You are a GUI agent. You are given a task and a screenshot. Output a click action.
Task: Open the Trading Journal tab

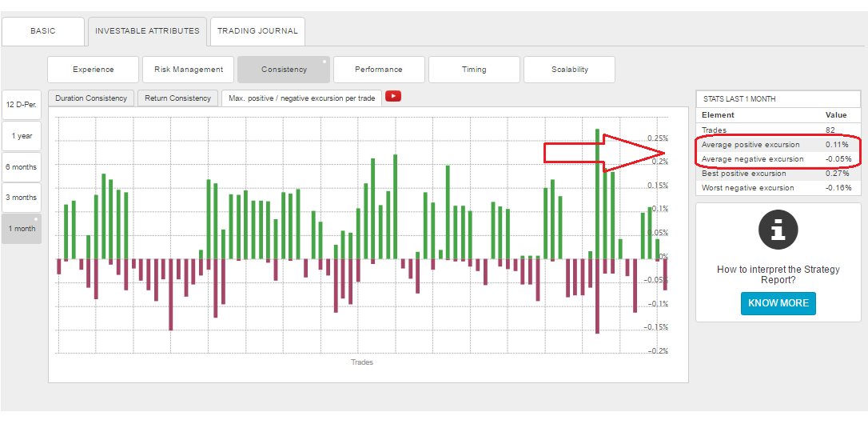click(257, 31)
